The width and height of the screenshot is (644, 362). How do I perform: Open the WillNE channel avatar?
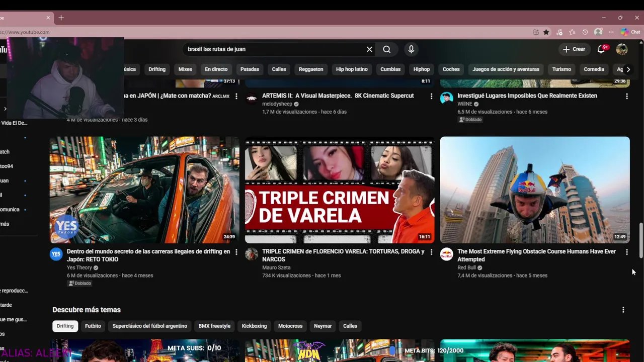pos(447,98)
